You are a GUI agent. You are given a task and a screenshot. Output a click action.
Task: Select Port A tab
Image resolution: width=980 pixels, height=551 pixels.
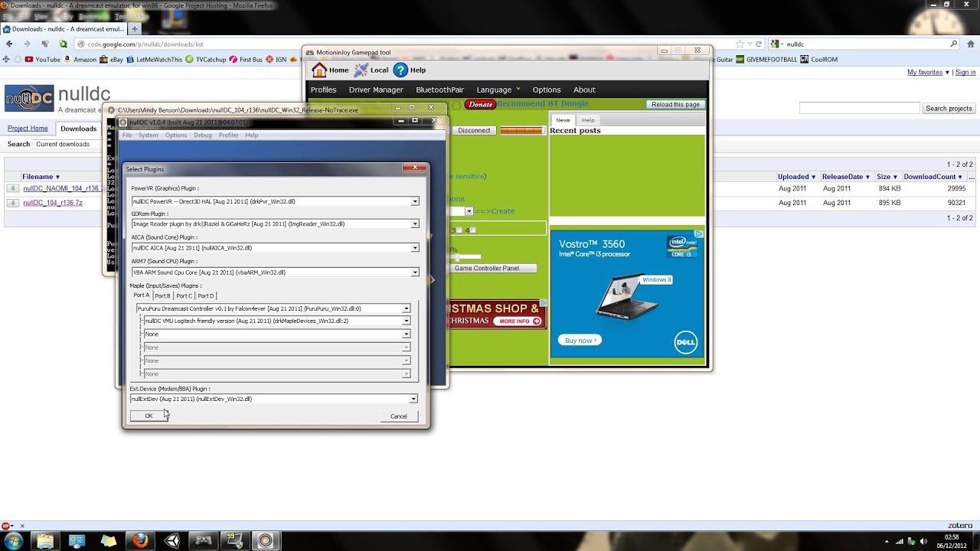(142, 295)
